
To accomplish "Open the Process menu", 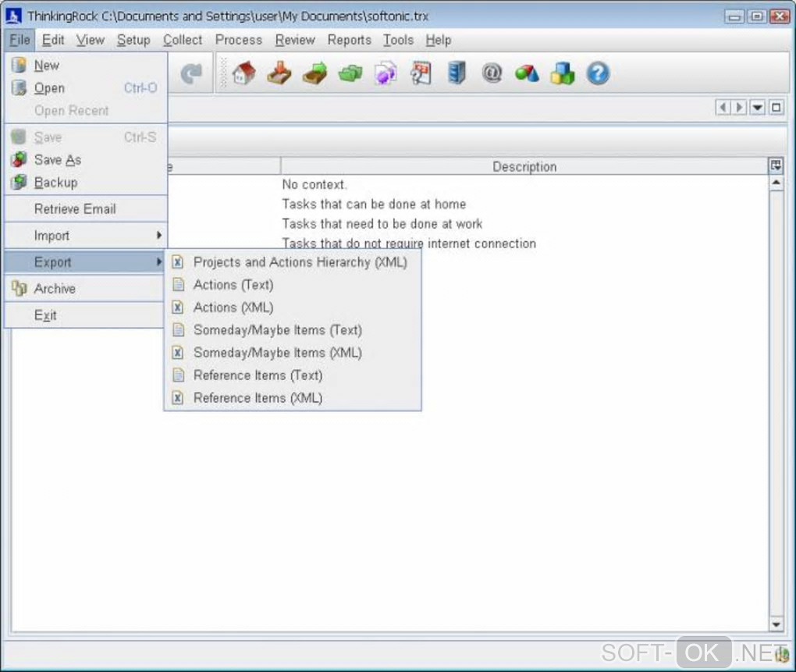I will tap(239, 40).
